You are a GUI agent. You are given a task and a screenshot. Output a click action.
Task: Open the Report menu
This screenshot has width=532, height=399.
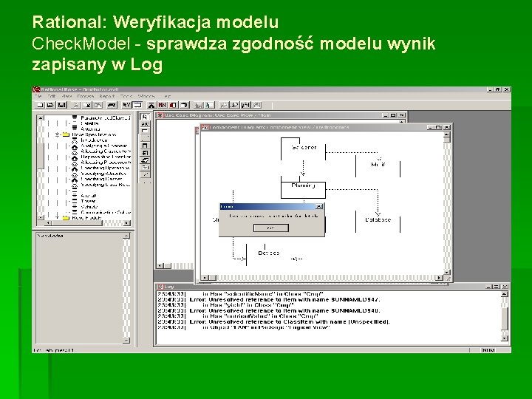pos(107,96)
